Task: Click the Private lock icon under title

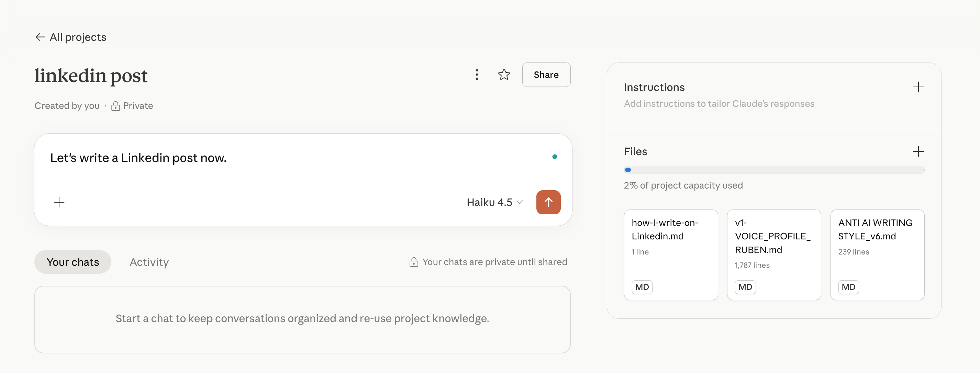Action: click(x=115, y=106)
